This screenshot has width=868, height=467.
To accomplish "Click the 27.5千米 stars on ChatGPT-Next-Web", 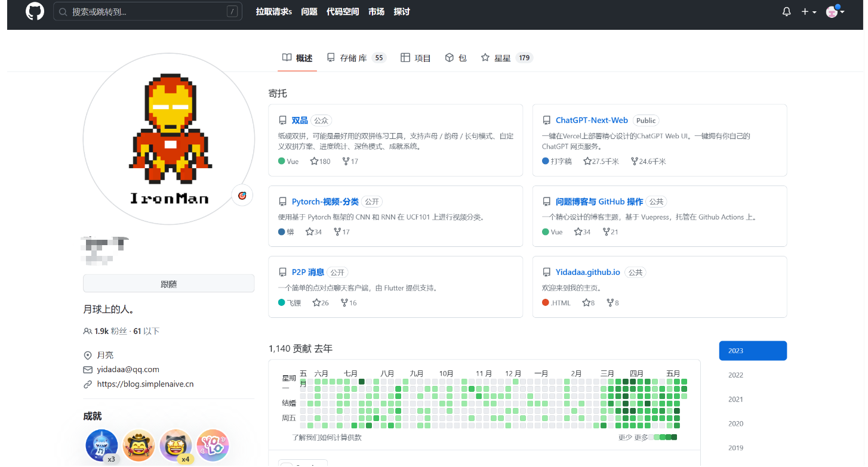I will tap(601, 162).
